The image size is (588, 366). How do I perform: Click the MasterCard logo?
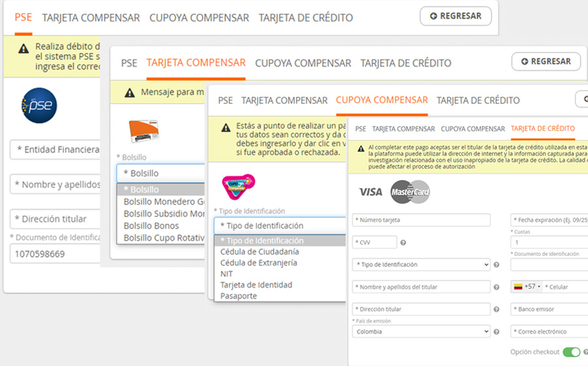point(410,192)
